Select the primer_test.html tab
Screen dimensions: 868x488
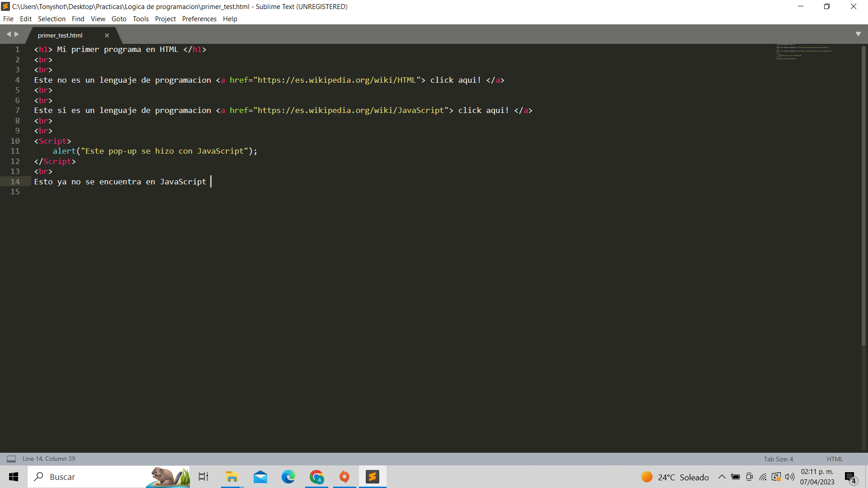pos(60,35)
